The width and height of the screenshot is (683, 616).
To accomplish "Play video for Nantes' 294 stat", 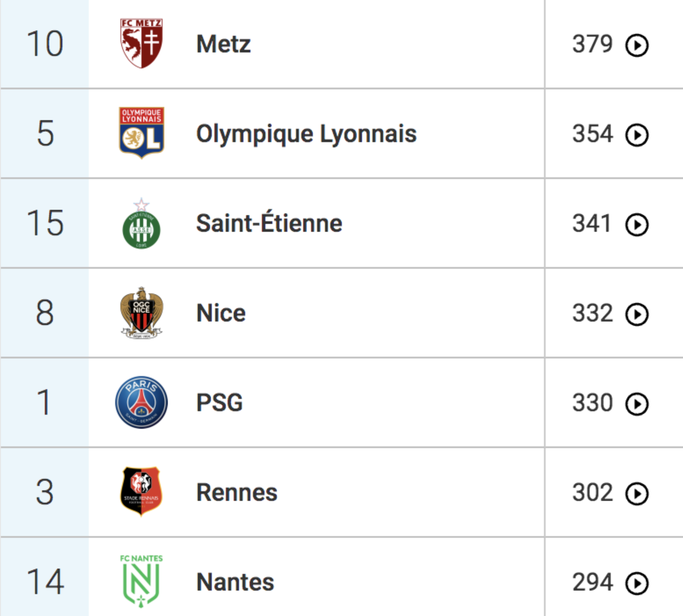I will tap(637, 583).
